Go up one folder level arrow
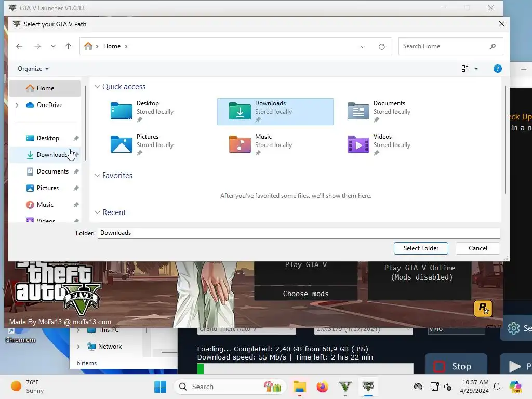The width and height of the screenshot is (532, 399). coord(68,46)
